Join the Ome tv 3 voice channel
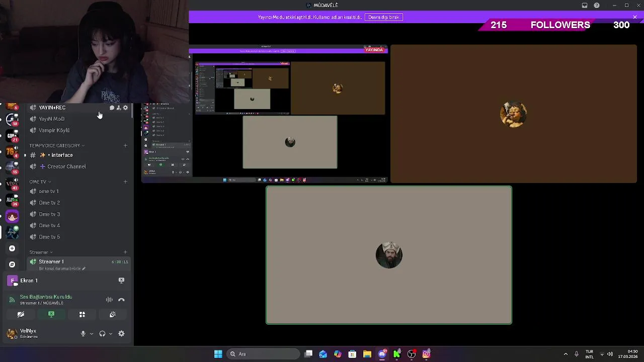Image resolution: width=644 pixels, height=362 pixels. pyautogui.click(x=78, y=214)
